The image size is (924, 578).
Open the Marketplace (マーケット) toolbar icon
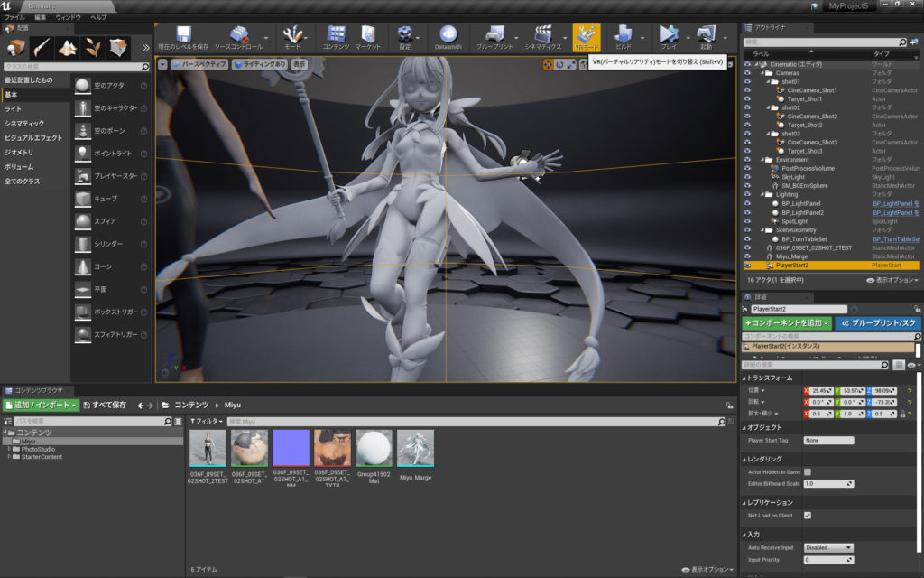pos(367,35)
